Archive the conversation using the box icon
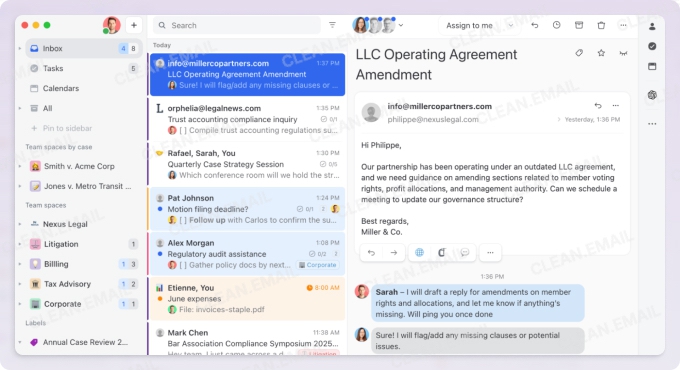This screenshot has width=680, height=370. coord(579,26)
